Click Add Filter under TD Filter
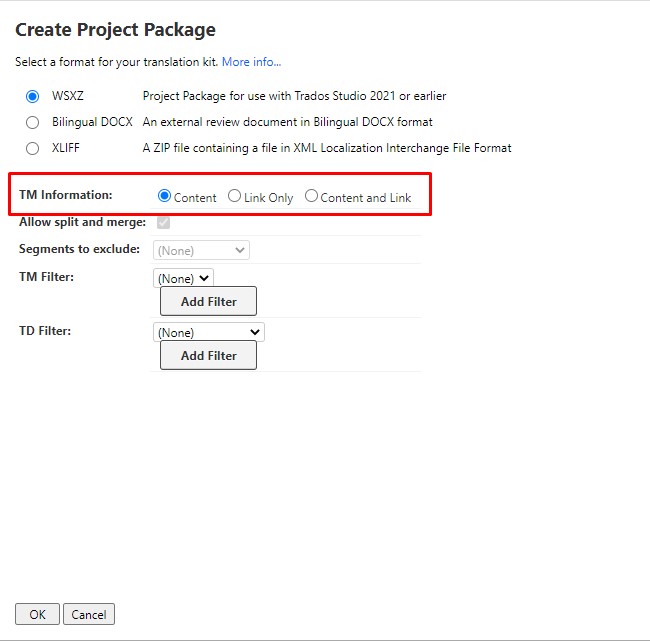This screenshot has width=650, height=641. pyautogui.click(x=208, y=355)
